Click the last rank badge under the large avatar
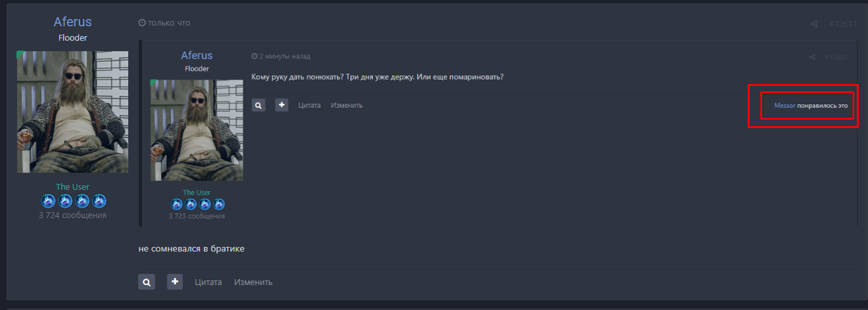 click(x=99, y=201)
